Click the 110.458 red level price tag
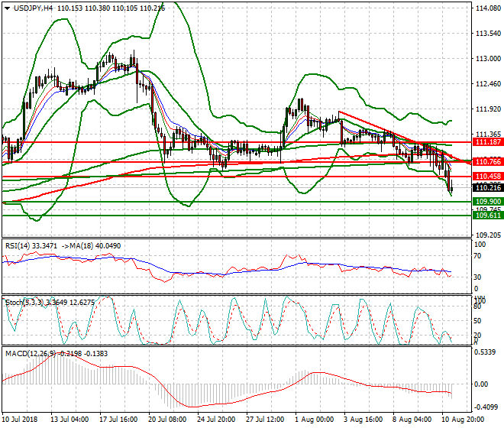This screenshot has width=504, height=428. click(x=487, y=177)
